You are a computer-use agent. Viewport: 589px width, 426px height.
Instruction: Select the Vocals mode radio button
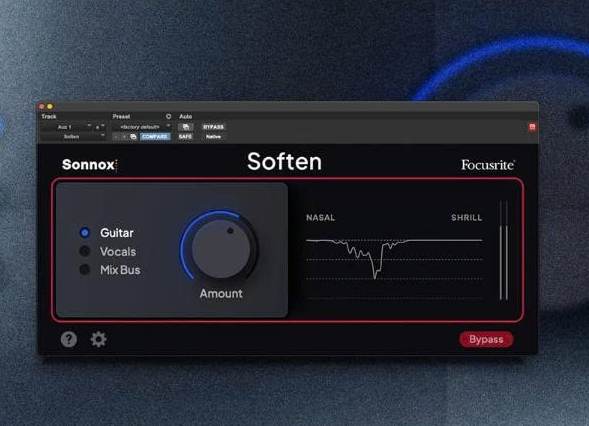[x=85, y=251]
